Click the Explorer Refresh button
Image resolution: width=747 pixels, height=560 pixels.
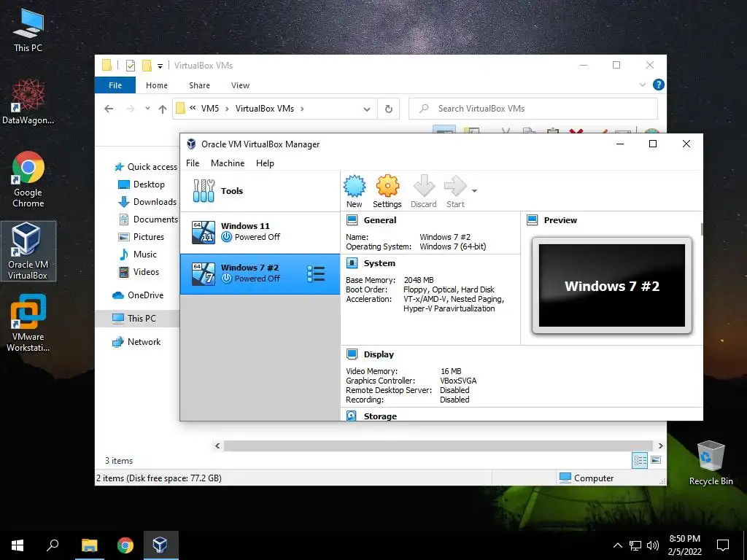pyautogui.click(x=389, y=109)
